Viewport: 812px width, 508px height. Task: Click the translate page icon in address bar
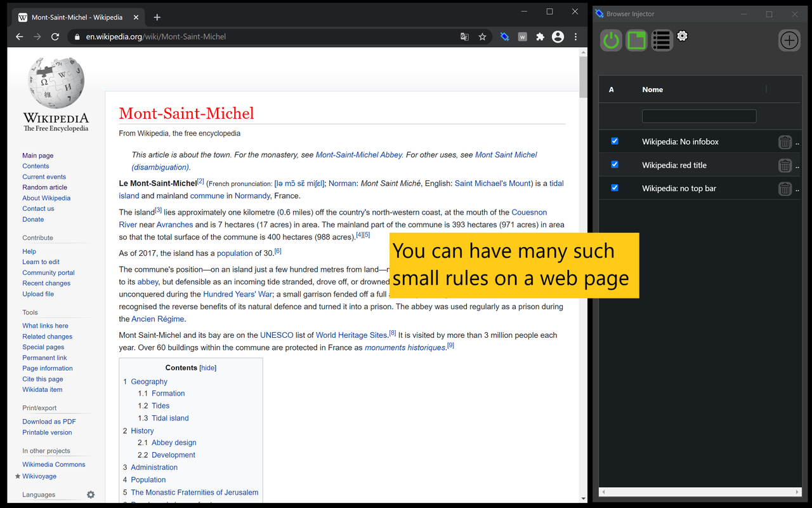coord(464,37)
